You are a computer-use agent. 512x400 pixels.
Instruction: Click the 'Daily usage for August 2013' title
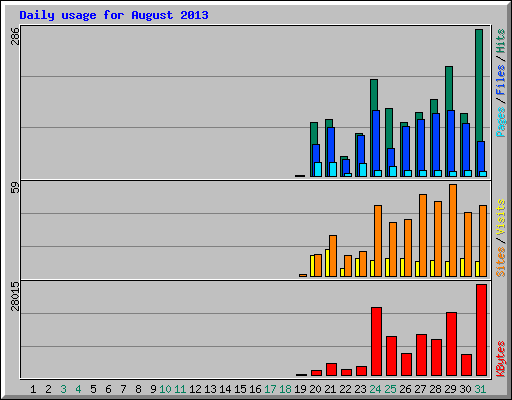pos(114,15)
